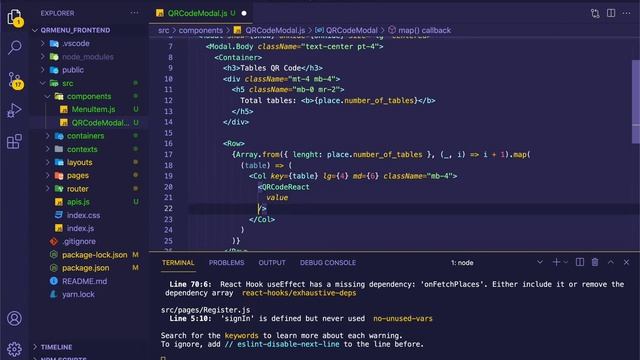Create a new terminal with plus icon
Image resolution: width=640 pixels, height=360 pixels.
pyautogui.click(x=556, y=262)
